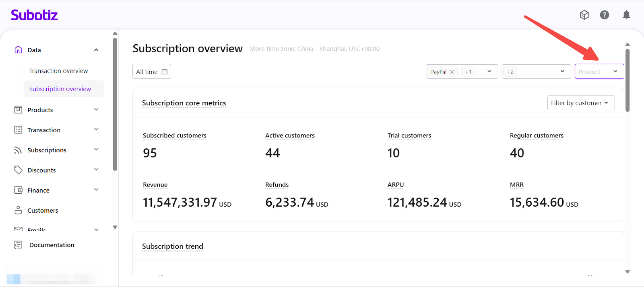Select Subscription overview menu item

click(x=60, y=89)
